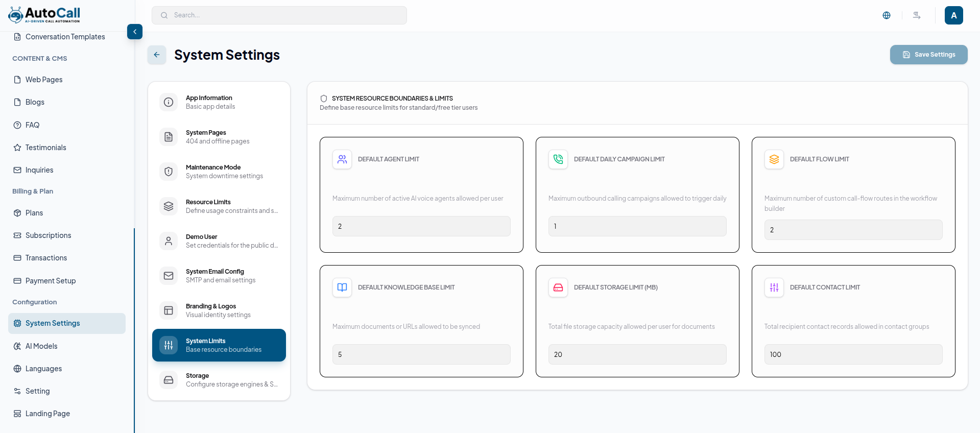Select System Email Config tab
Image resolution: width=980 pixels, height=433 pixels.
click(x=219, y=276)
